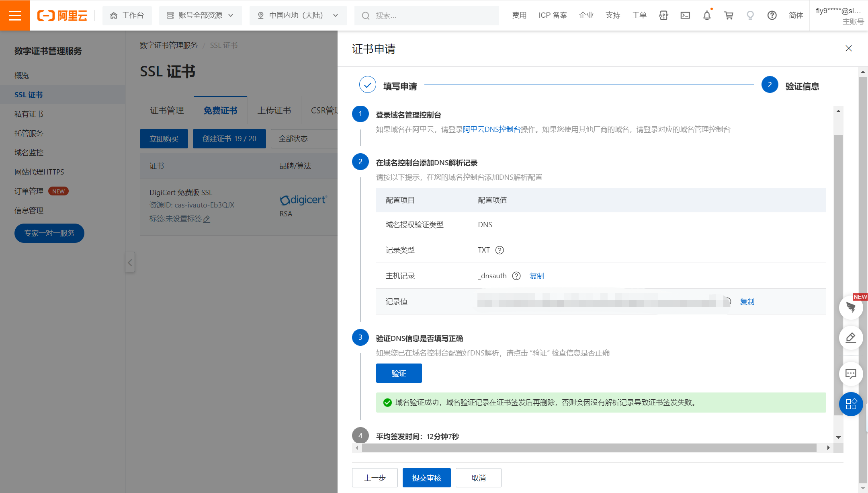Open 私有证书 in sidebar
868x493 pixels.
tap(29, 114)
